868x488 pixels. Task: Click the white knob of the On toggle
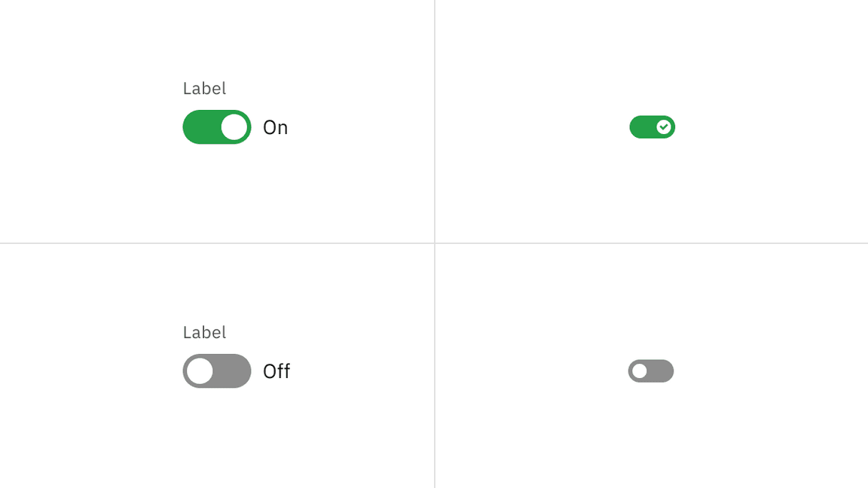tap(234, 127)
